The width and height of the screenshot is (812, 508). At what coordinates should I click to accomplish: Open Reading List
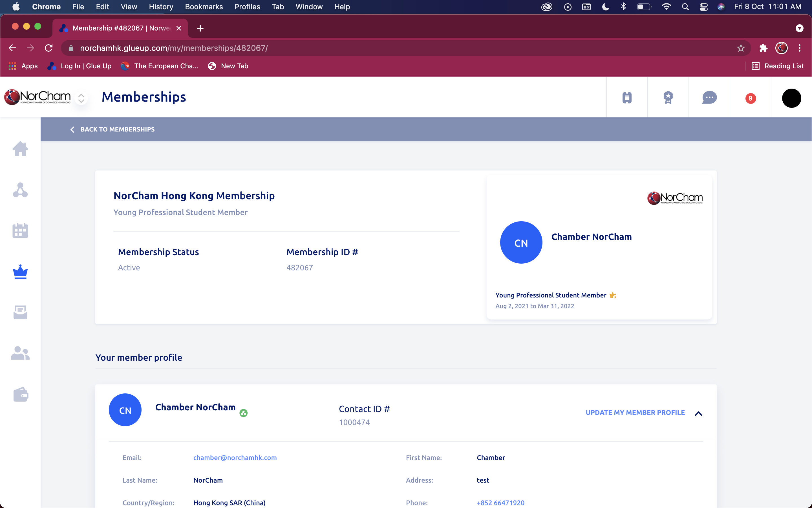778,66
